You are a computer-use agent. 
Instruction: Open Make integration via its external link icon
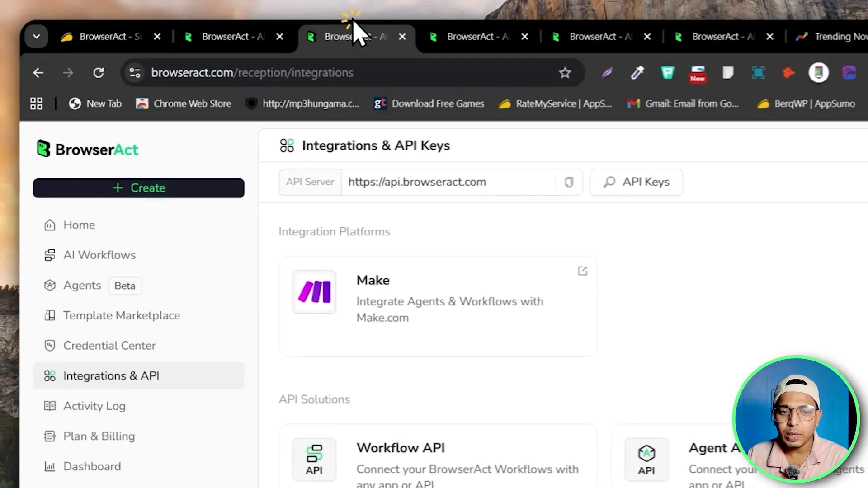pyautogui.click(x=582, y=271)
